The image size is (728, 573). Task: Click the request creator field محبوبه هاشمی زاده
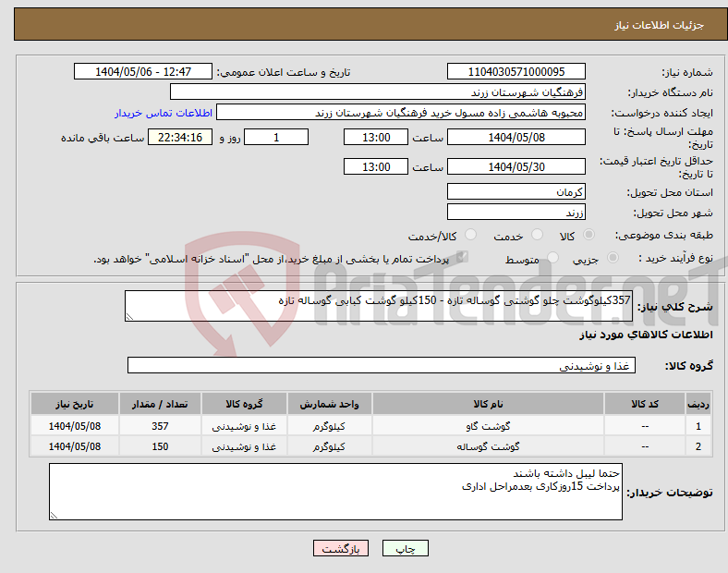click(x=401, y=113)
